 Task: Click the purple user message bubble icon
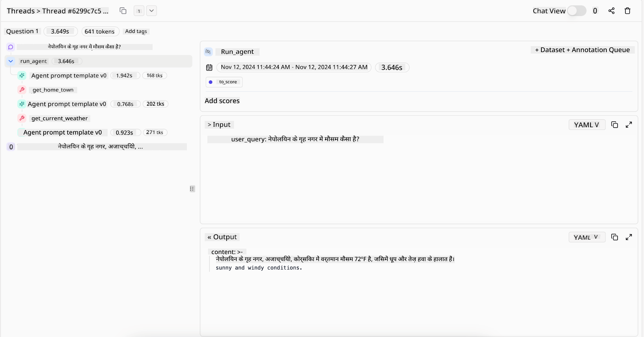tap(11, 47)
